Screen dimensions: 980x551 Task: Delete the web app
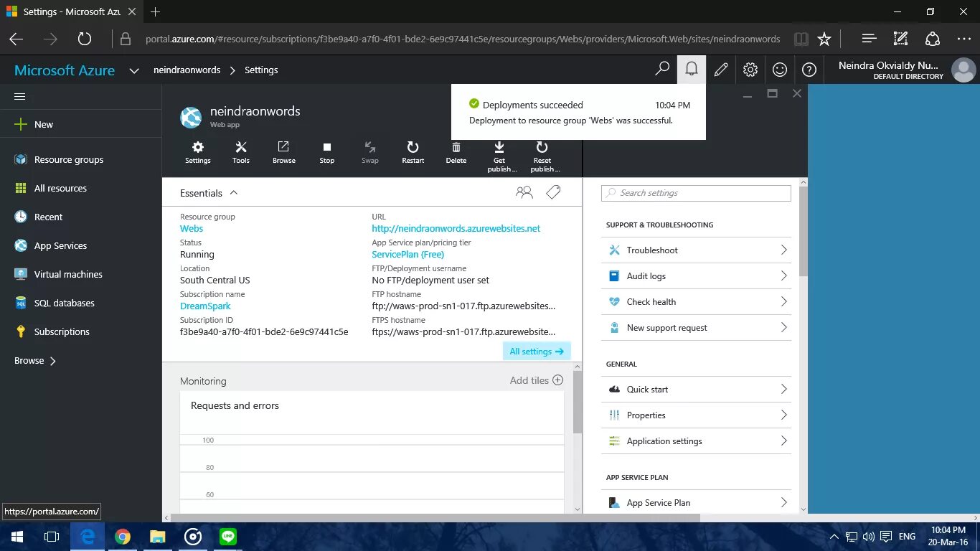click(x=456, y=152)
